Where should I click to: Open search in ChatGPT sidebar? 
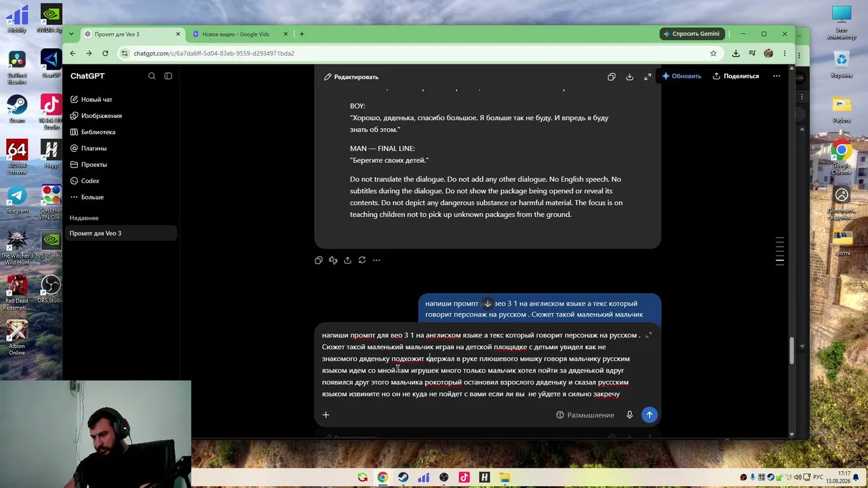(152, 76)
